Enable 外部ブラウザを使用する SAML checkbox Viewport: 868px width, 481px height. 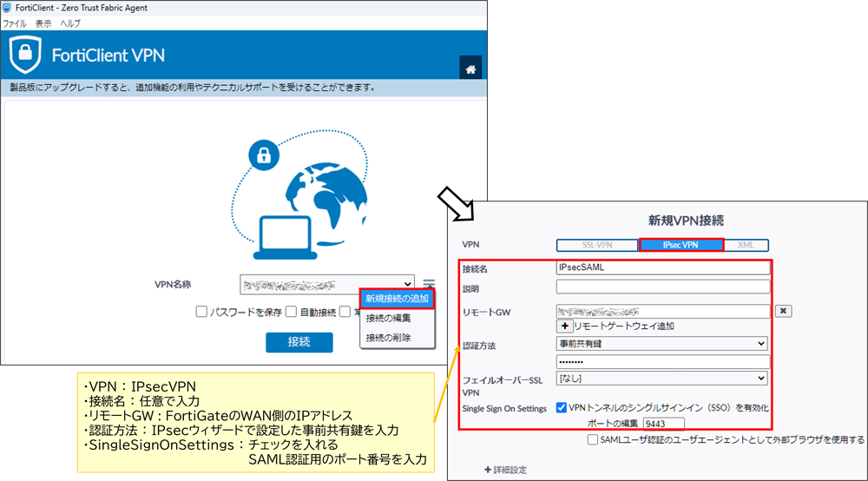pos(593,439)
